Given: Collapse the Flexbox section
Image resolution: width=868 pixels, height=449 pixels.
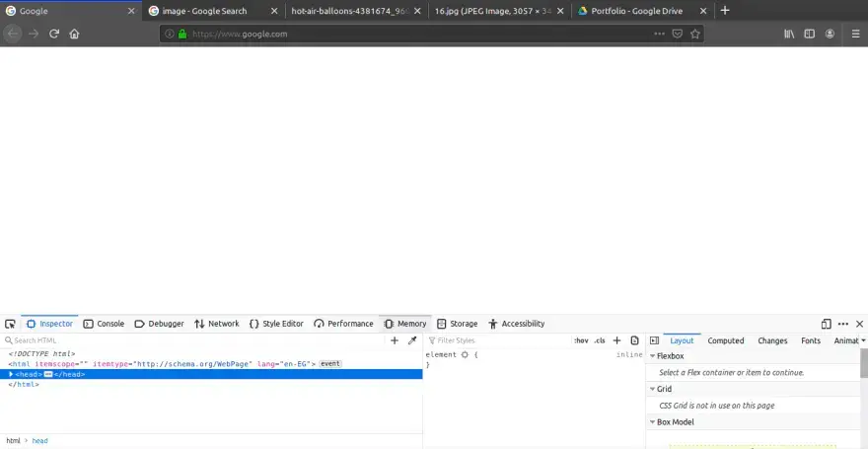Looking at the screenshot, I should click(652, 356).
